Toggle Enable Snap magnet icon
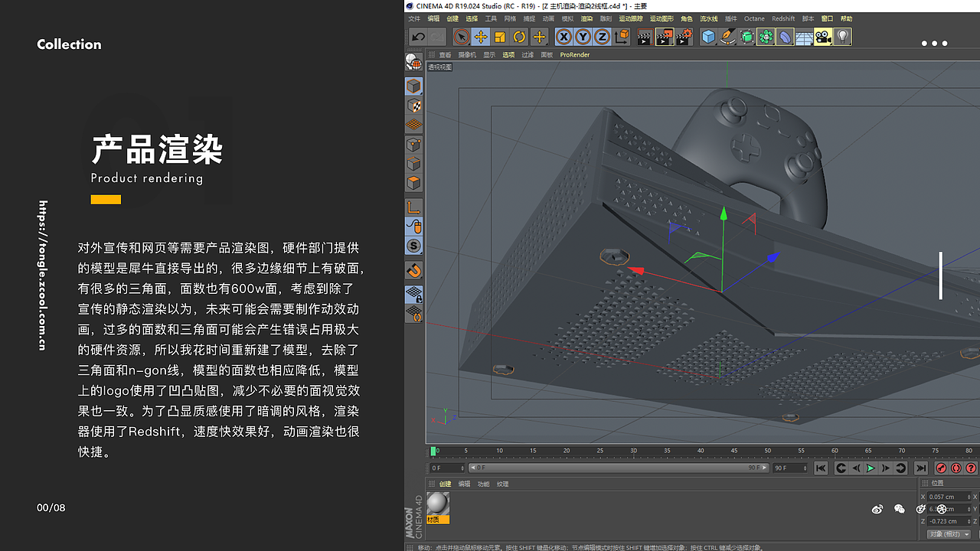The width and height of the screenshot is (980, 551). tap(413, 270)
